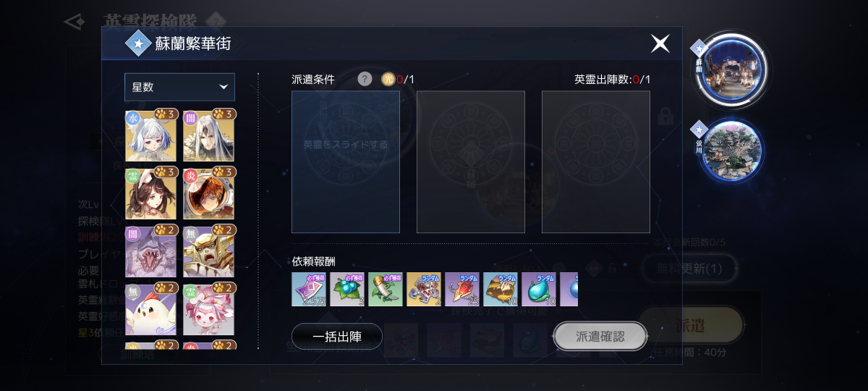Switch to the 蘇蘭 location circle

(731, 71)
